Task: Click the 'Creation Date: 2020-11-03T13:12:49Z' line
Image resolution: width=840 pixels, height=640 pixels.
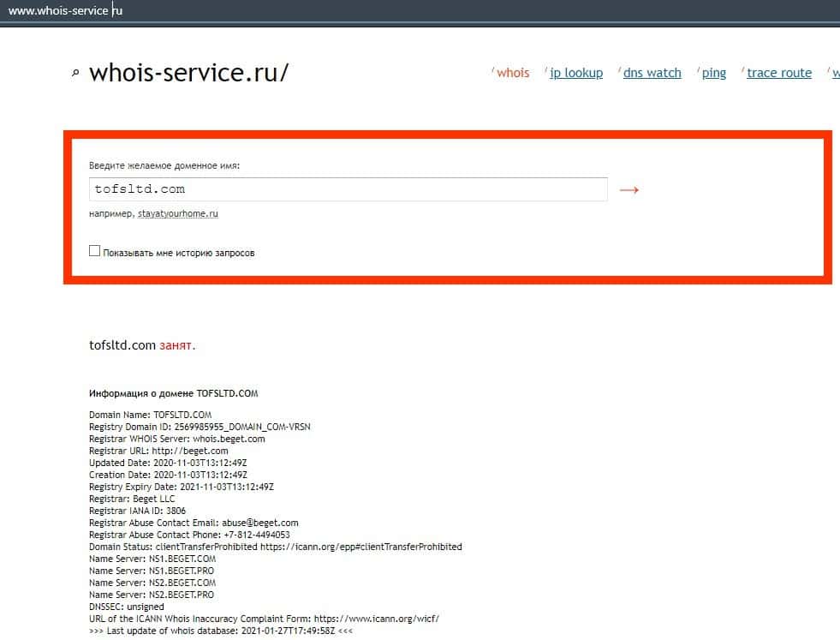Action: (x=168, y=475)
